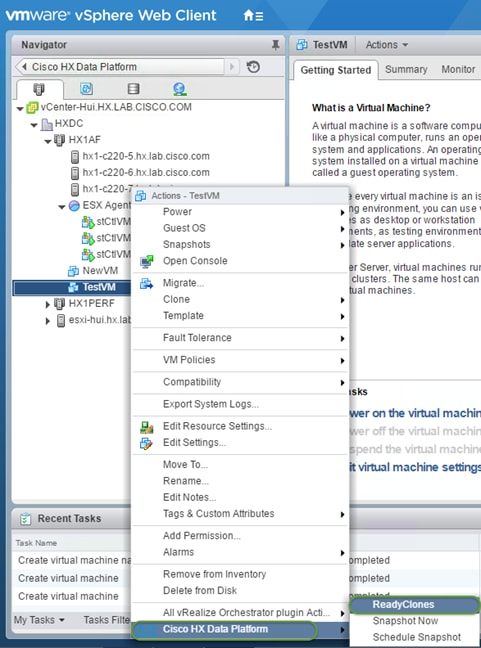Open Cisco HX Data Platform submenu
The width and height of the screenshot is (481, 648).
[x=240, y=629]
